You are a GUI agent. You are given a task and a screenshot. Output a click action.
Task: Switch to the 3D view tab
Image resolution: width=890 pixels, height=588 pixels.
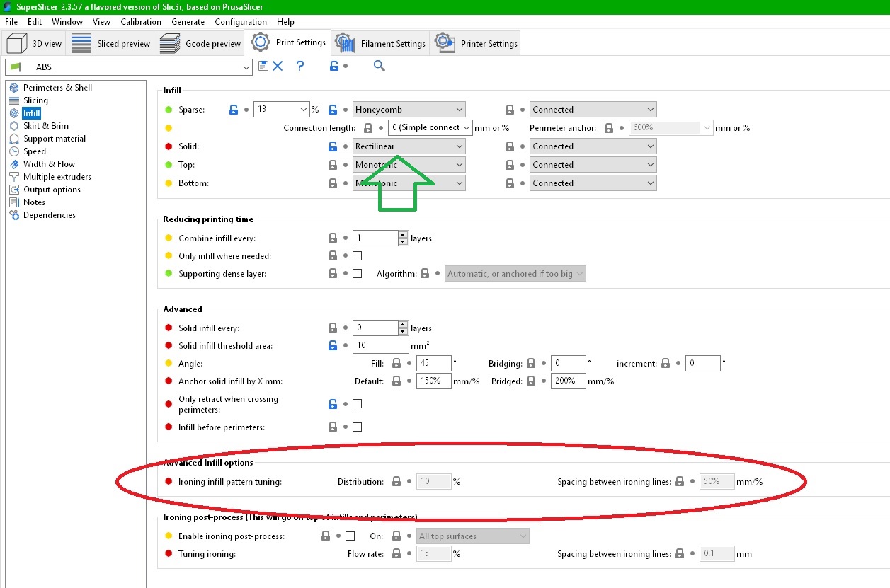[x=34, y=43]
